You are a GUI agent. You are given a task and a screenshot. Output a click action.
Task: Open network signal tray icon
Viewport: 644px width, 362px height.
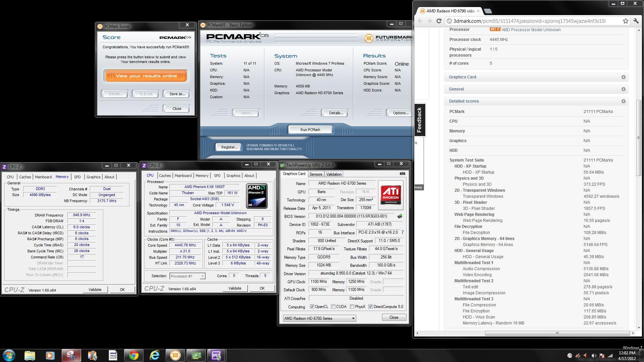pos(610,356)
